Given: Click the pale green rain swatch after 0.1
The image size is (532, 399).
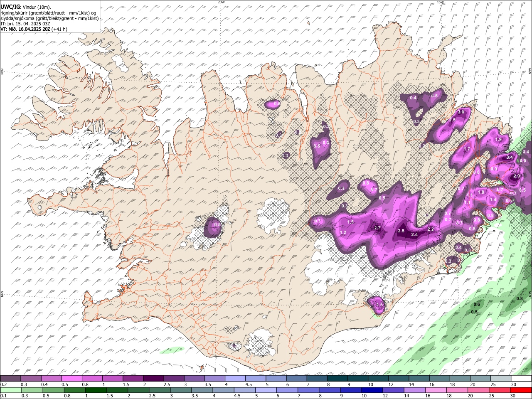Looking at the screenshot, I should point(10,390).
